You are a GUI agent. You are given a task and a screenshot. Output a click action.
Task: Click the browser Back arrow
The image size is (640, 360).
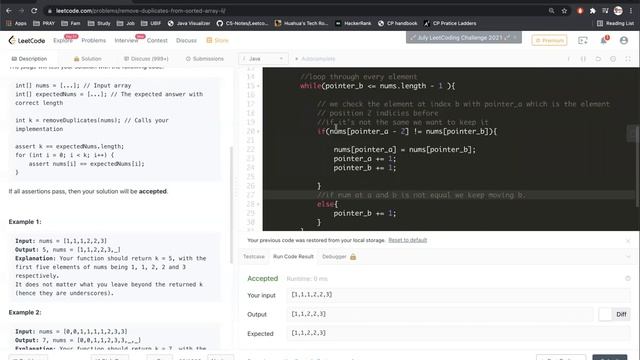[x=9, y=11]
